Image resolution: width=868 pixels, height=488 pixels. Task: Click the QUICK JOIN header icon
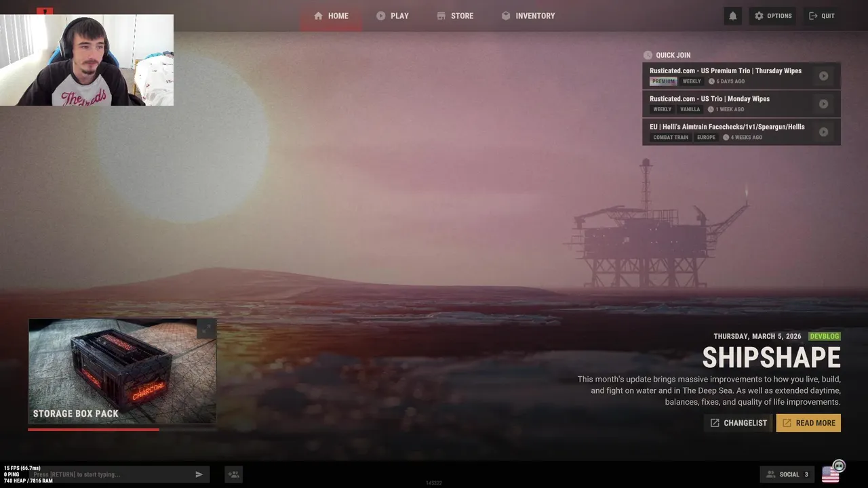(648, 55)
